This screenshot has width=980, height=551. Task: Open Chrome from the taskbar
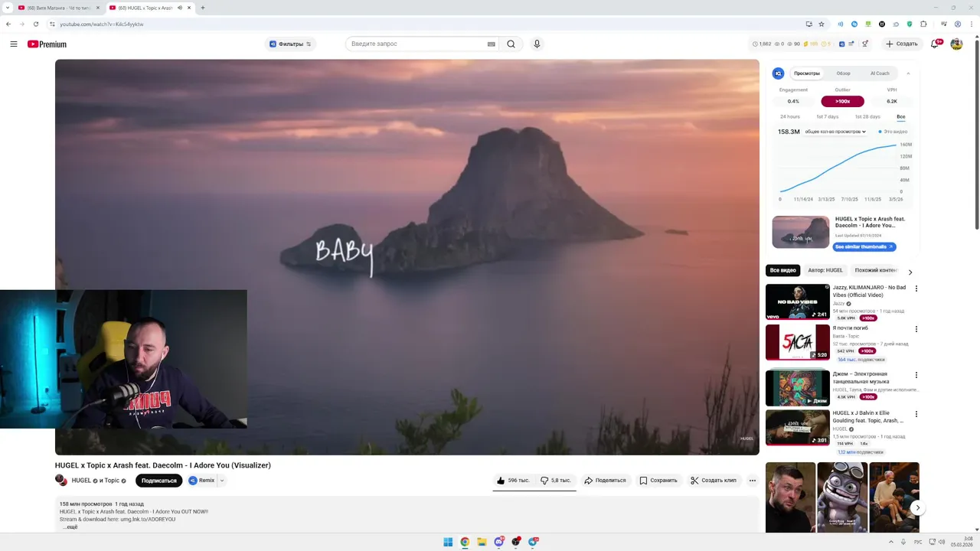coord(465,542)
